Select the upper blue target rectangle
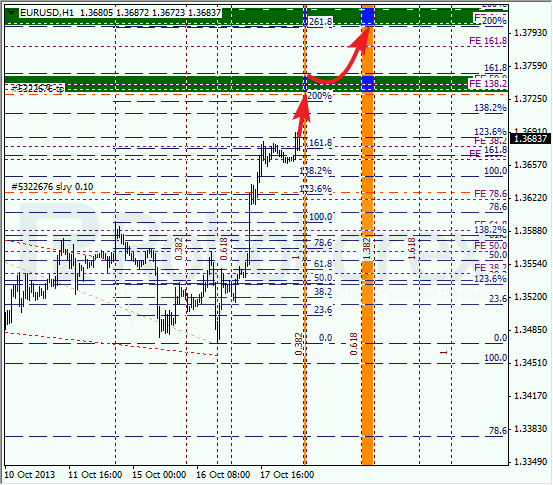Screen dimensions: 553x485 coord(367,16)
